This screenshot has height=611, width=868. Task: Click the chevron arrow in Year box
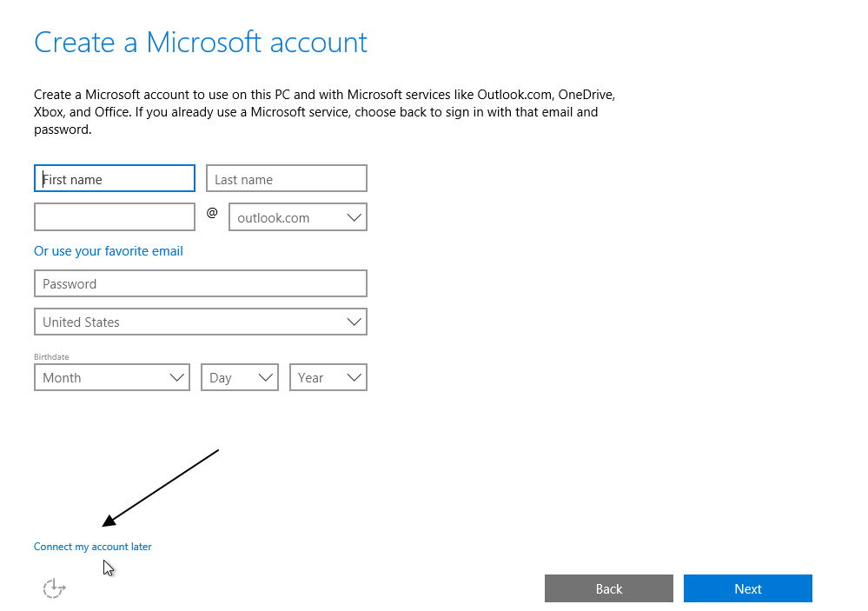click(x=354, y=378)
